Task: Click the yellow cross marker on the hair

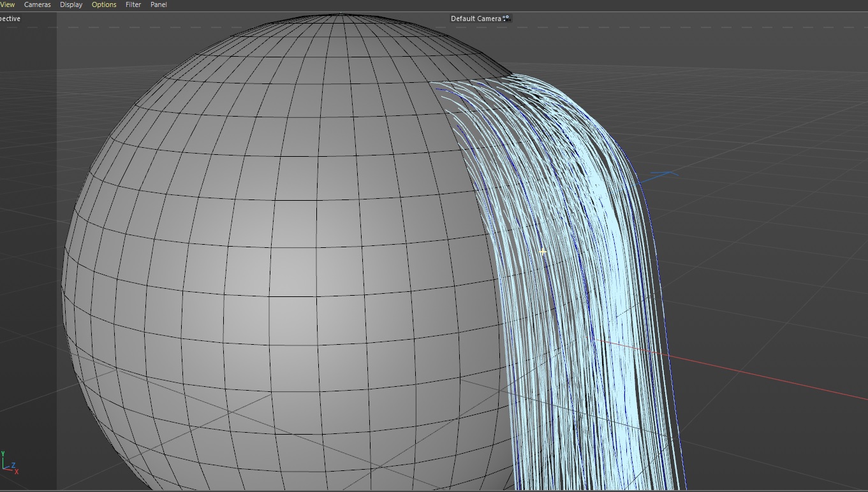Action: point(543,252)
